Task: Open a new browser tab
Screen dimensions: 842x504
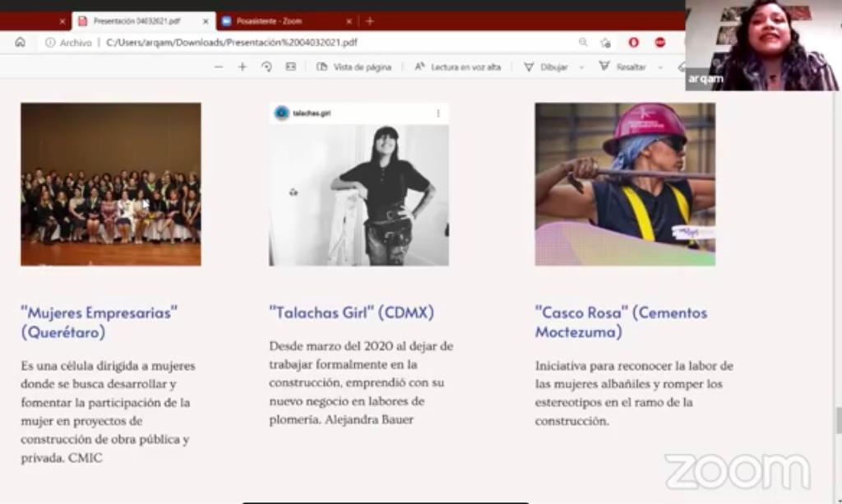Action: coord(370,21)
